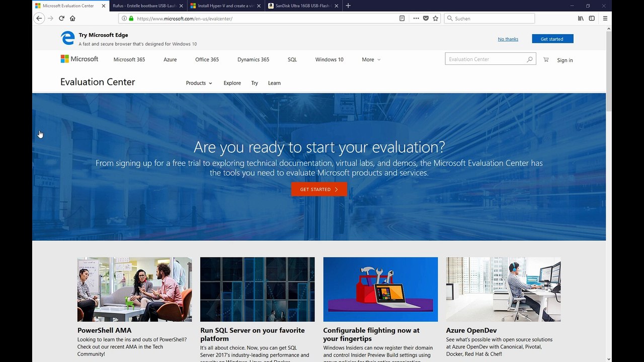
Task: Click the Microsoft Edge logo
Action: [x=67, y=38]
